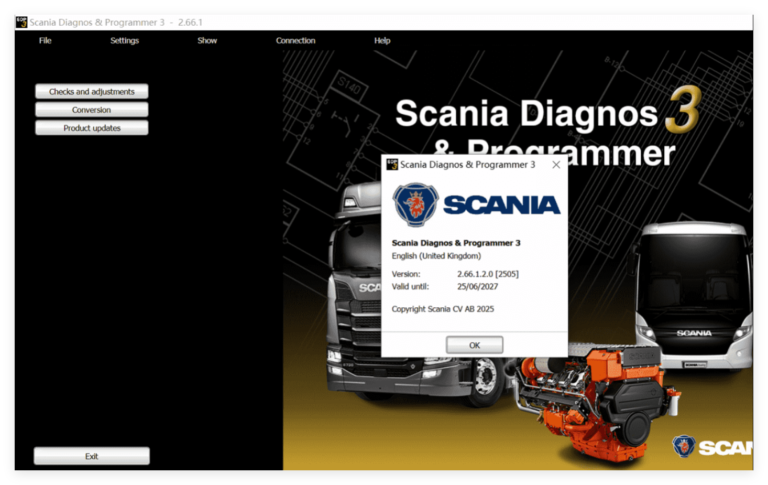Click the SDP3 icon in dialog title bar
768x485 pixels.
pos(392,165)
